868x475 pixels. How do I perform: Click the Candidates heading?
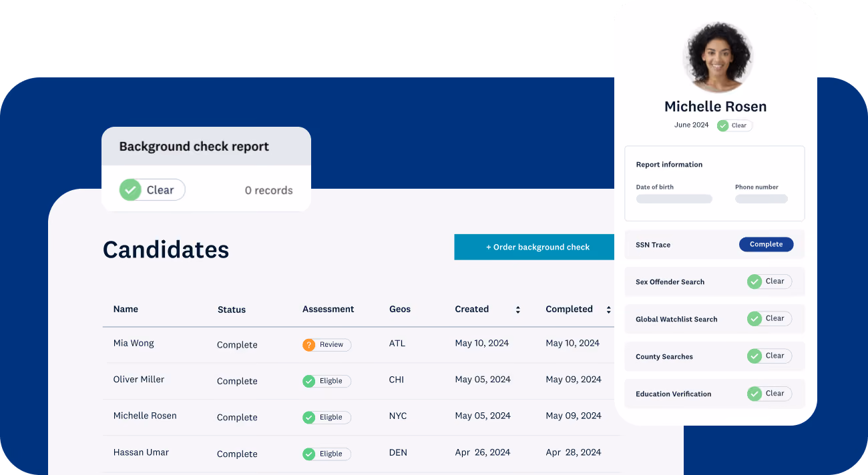tap(166, 250)
